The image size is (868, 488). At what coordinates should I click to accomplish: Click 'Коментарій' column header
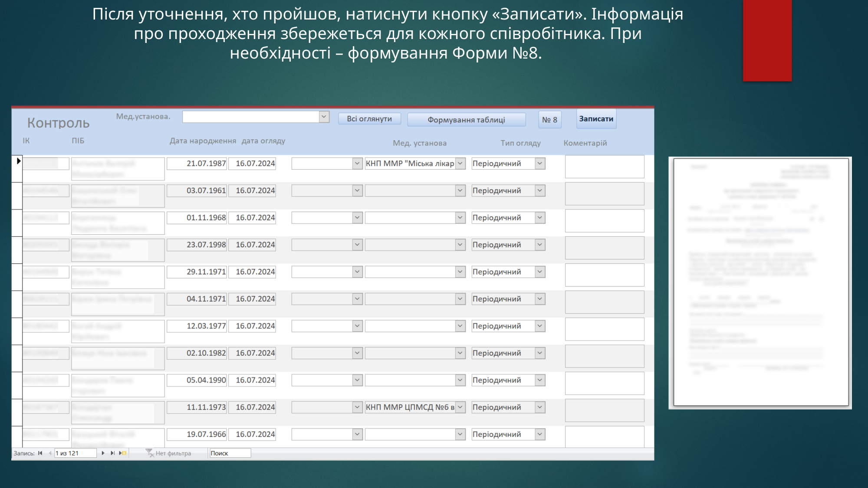click(585, 143)
